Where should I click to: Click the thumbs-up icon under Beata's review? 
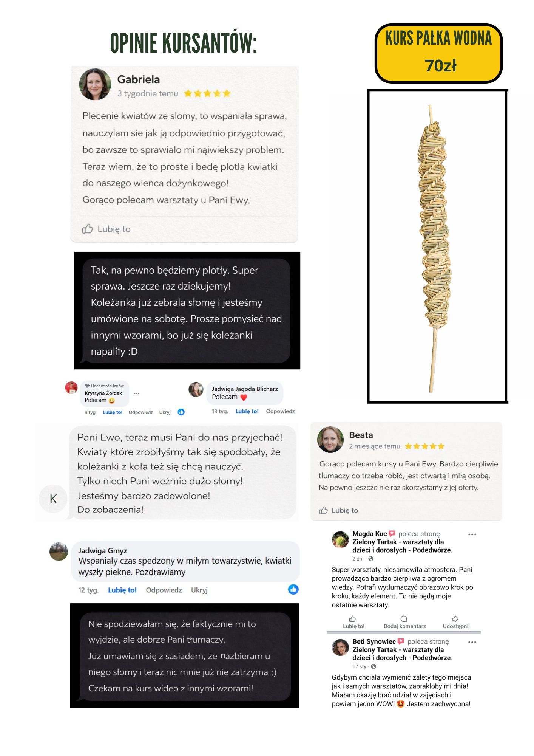(323, 510)
